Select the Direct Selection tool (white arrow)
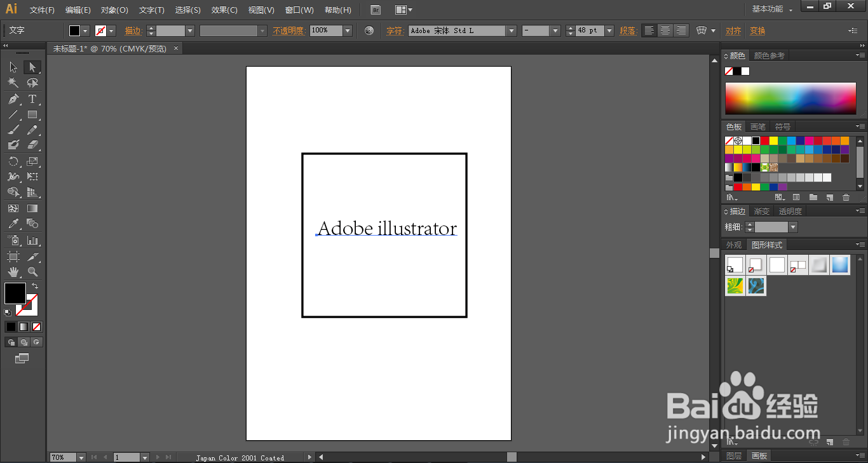The width and height of the screenshot is (868, 463). (x=32, y=67)
